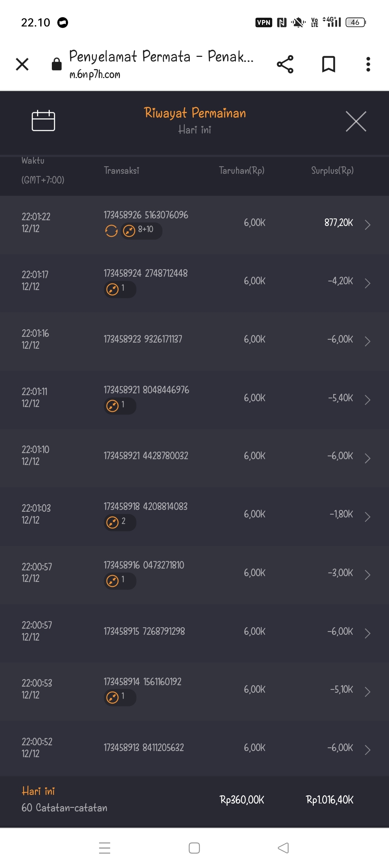
Task: Open details chevron for the -1,80K row
Action: (367, 516)
